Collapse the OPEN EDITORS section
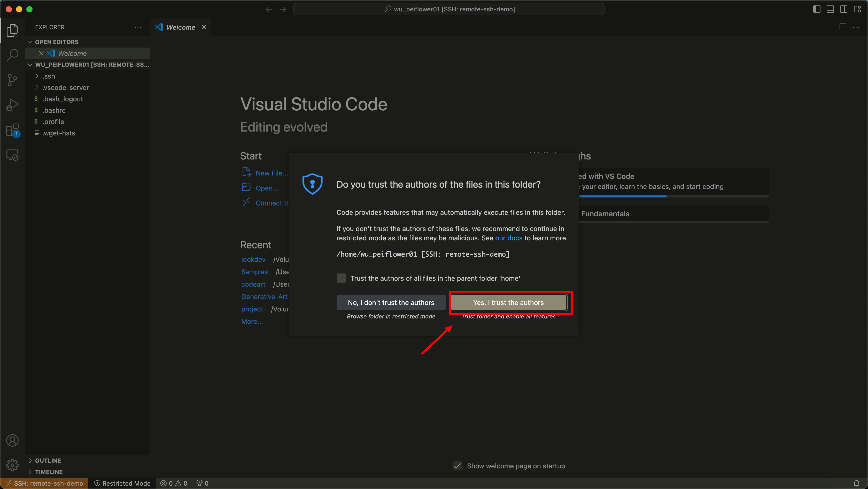The image size is (868, 489). (57, 42)
